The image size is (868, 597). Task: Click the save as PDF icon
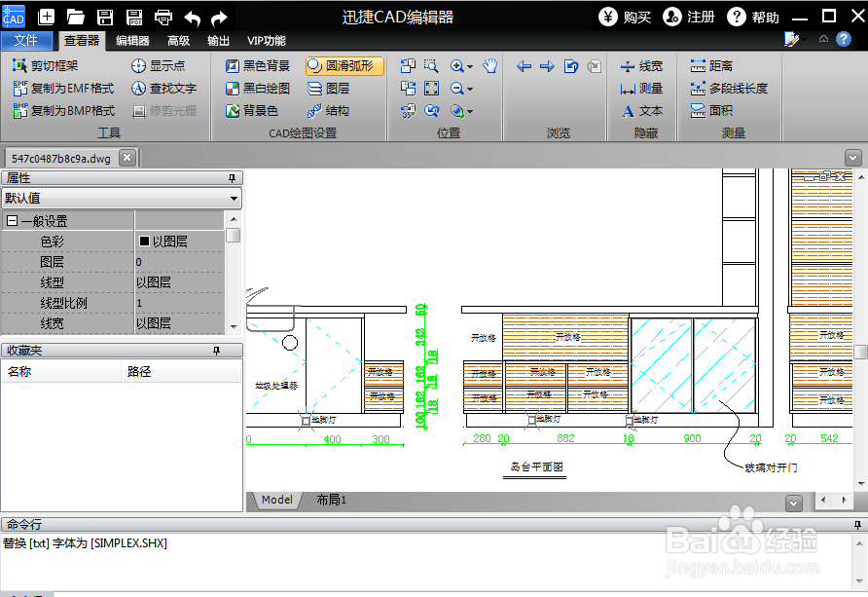134,18
